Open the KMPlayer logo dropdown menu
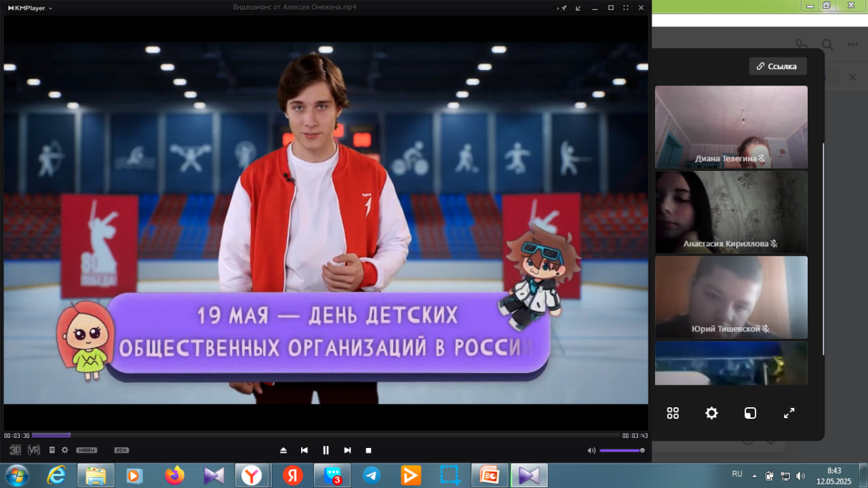 coord(31,7)
